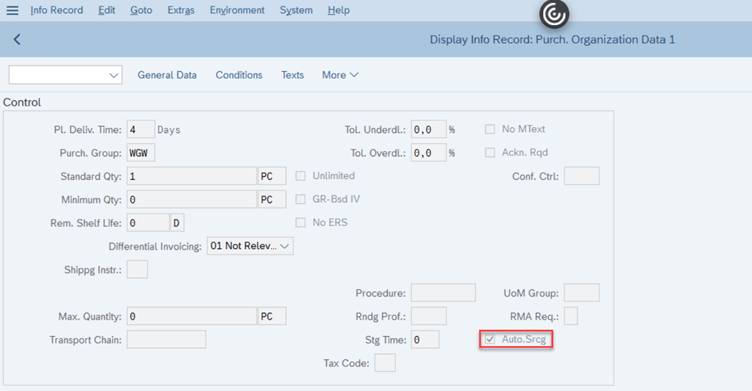The width and height of the screenshot is (752, 391).
Task: Open the hamburger menu icon
Action: click(x=12, y=10)
